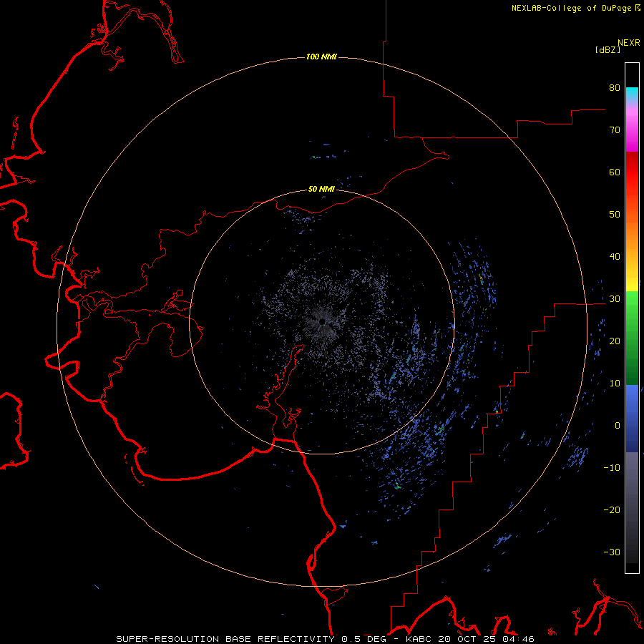
Task: Click the 80 dBZ scale value
Action: (x=615, y=87)
